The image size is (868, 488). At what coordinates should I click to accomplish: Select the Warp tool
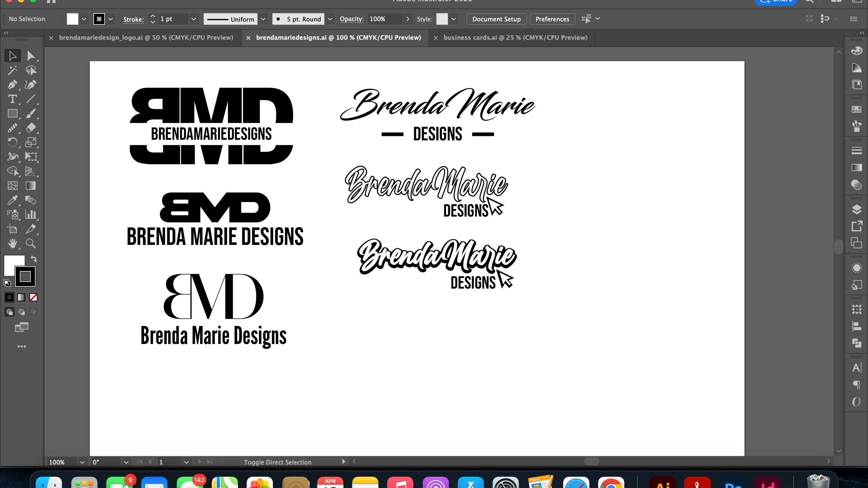click(x=12, y=157)
